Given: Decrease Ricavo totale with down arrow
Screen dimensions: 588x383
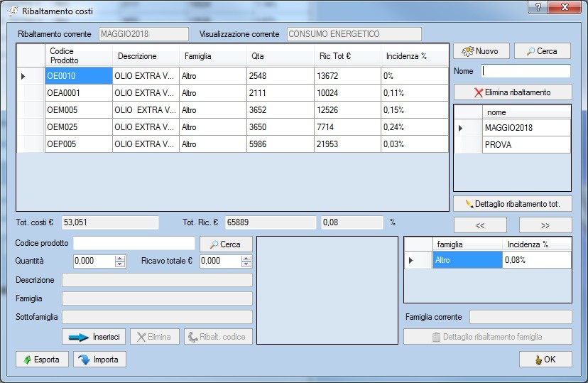Looking at the screenshot, I should (246, 264).
